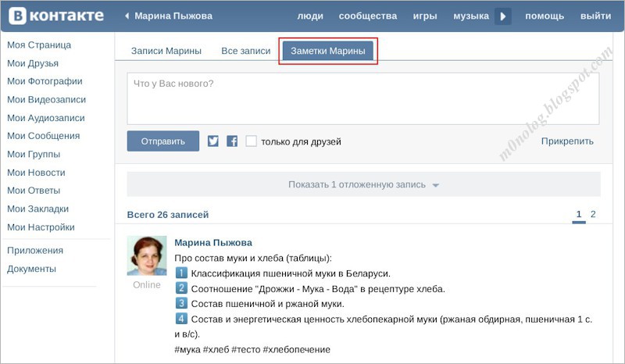
Task: Go to page 2 of posts
Action: pos(593,214)
